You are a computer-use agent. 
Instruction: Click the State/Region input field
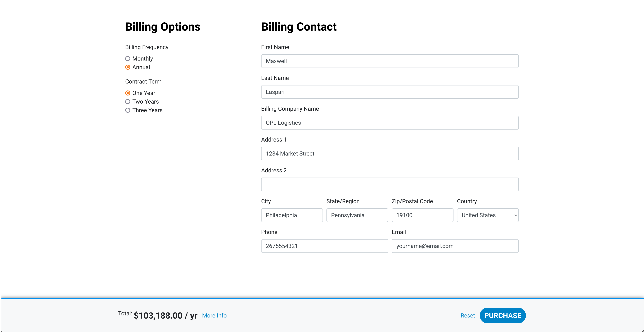tap(357, 215)
